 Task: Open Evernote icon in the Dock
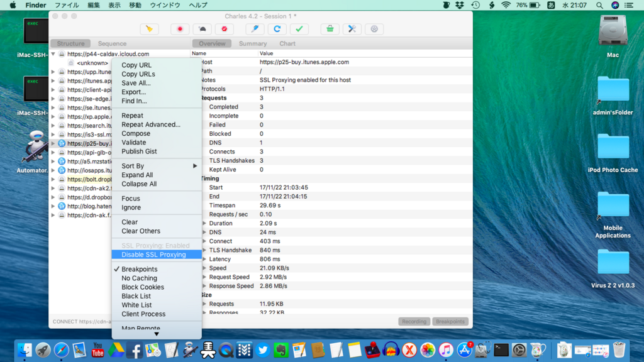coord(281,350)
